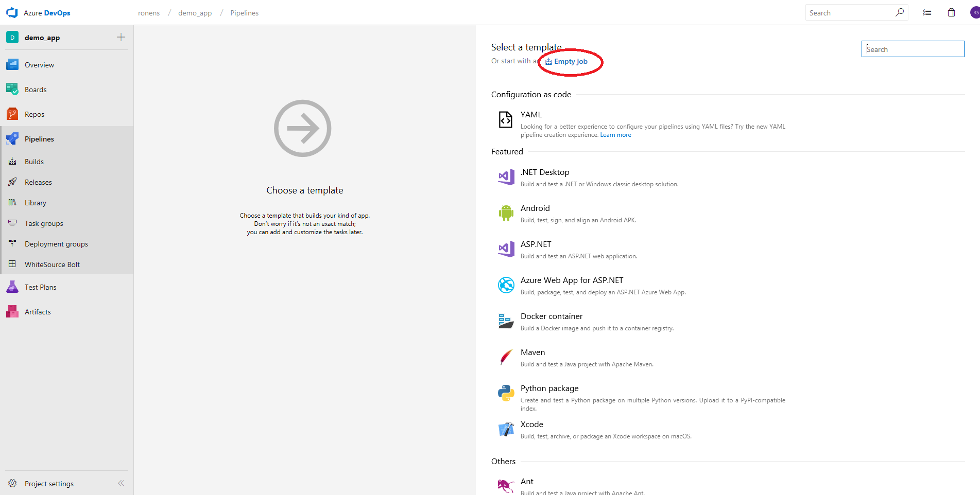980x495 pixels.
Task: Start with an Empty job link
Action: (570, 61)
